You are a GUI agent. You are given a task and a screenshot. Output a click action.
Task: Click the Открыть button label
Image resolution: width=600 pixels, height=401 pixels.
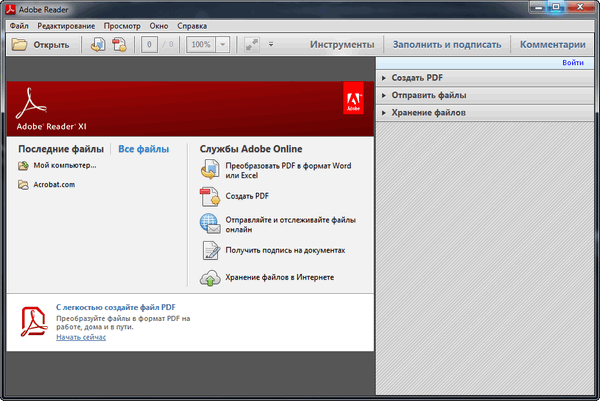51,45
